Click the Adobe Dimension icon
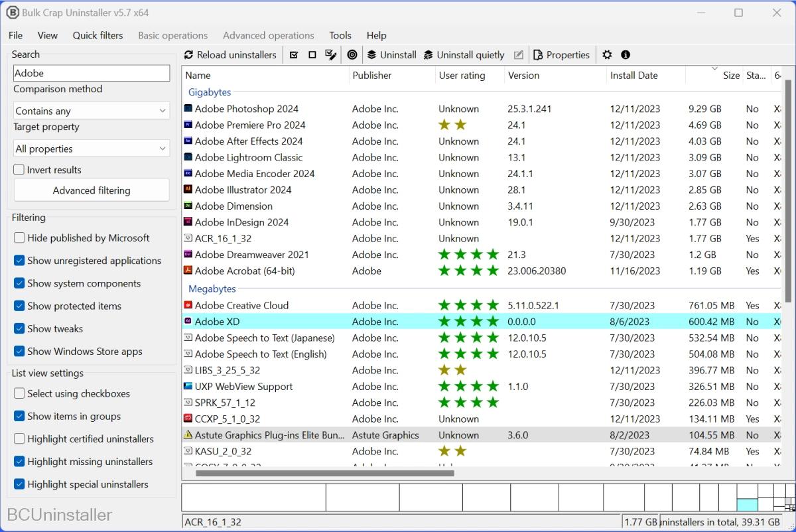Viewport: 796px width, 532px height. click(188, 206)
